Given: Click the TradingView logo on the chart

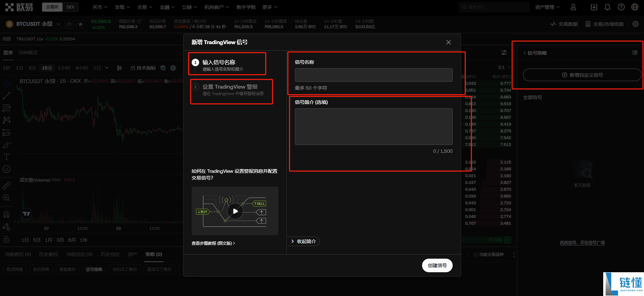Looking at the screenshot, I should (x=27, y=214).
